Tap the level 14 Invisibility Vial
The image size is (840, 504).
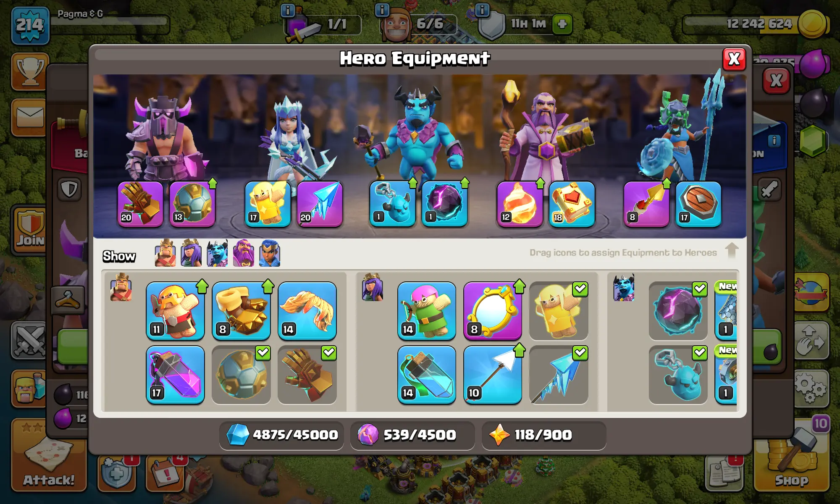click(x=427, y=375)
